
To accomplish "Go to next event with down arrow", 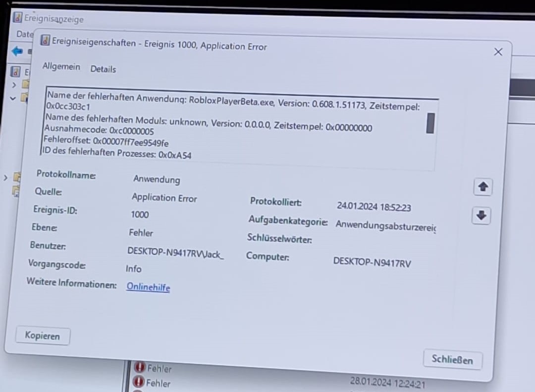I will pos(481,216).
